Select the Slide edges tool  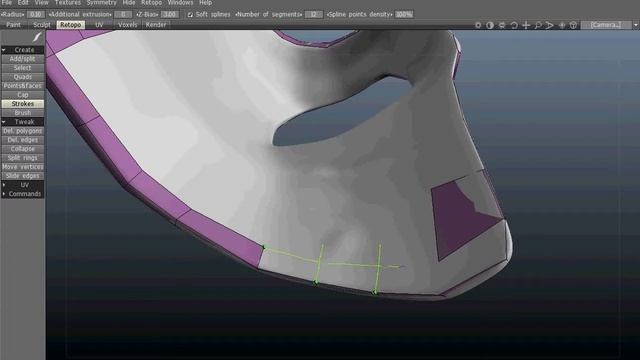tap(23, 176)
